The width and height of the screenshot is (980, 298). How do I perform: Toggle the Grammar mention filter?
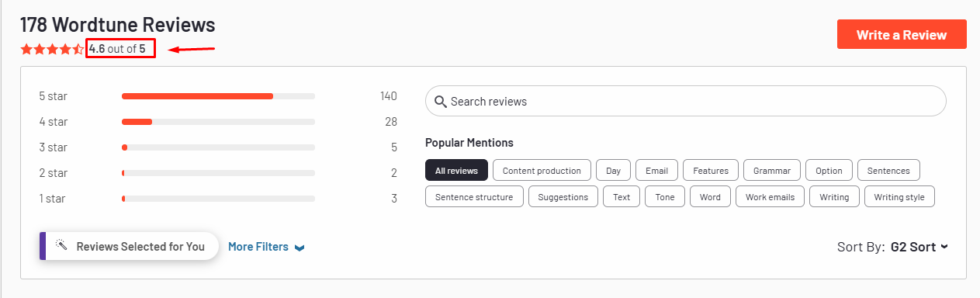[771, 170]
